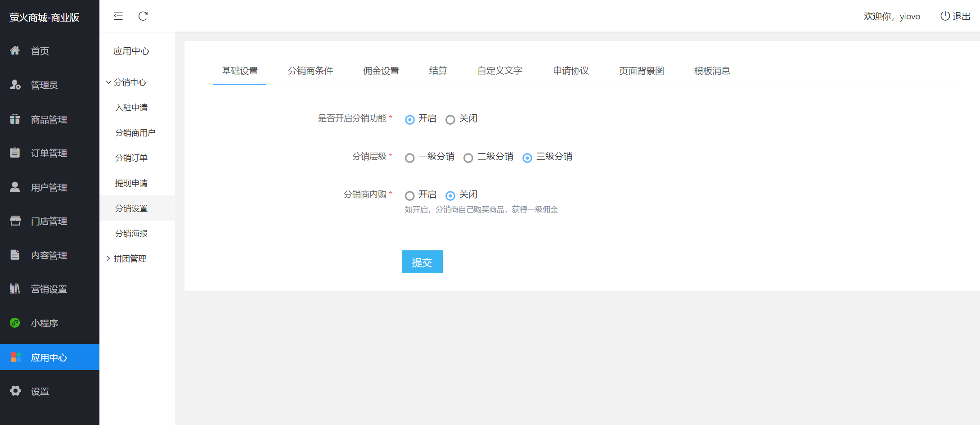Go to 分销海报 in the submenu
Viewport: 980px width, 425px height.
point(131,234)
